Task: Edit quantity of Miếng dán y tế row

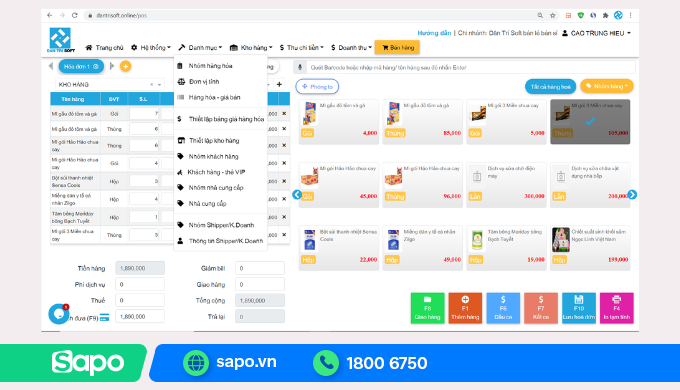Action: (145, 199)
